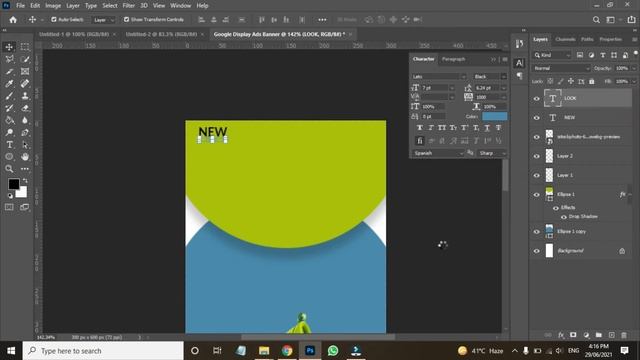The image size is (640, 360).
Task: Select the Clone Stamp tool
Action: 25,96
